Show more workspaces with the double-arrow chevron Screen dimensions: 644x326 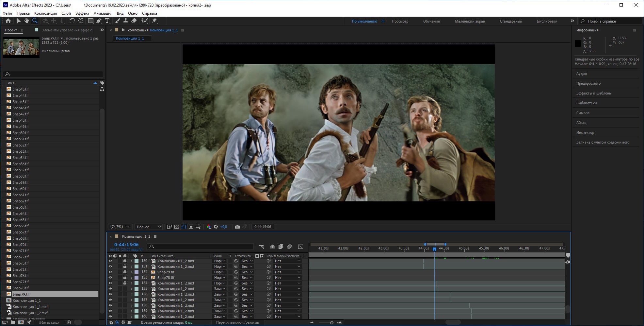[x=572, y=21]
